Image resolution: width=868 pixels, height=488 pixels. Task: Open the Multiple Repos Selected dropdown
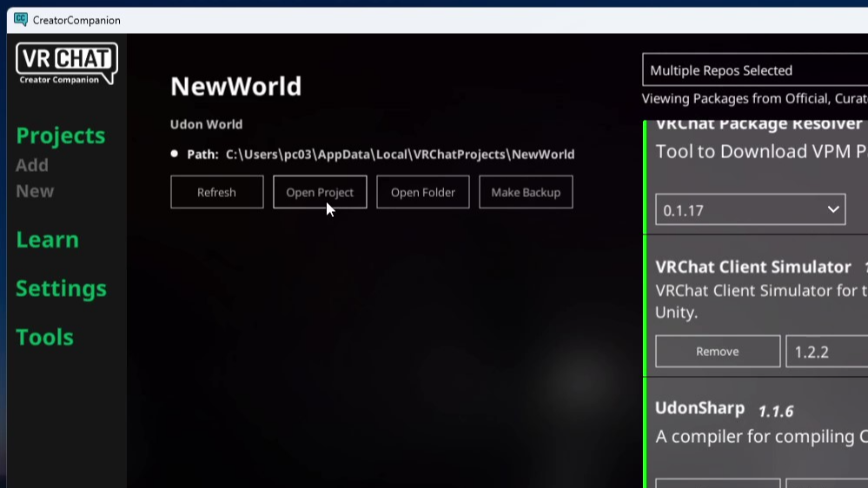coord(755,69)
